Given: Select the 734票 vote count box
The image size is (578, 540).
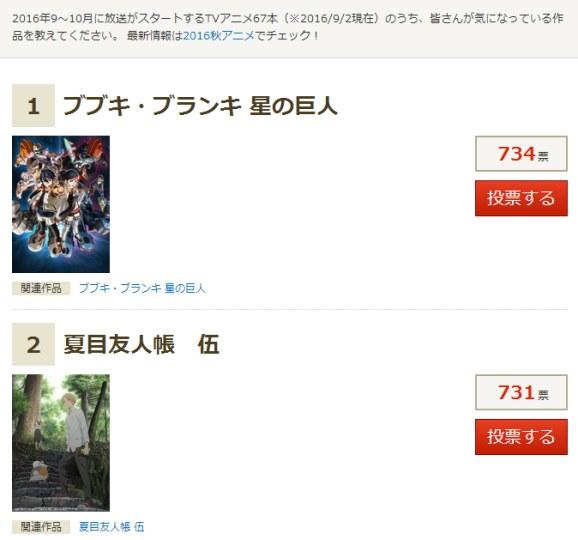Looking at the screenshot, I should coord(521,154).
